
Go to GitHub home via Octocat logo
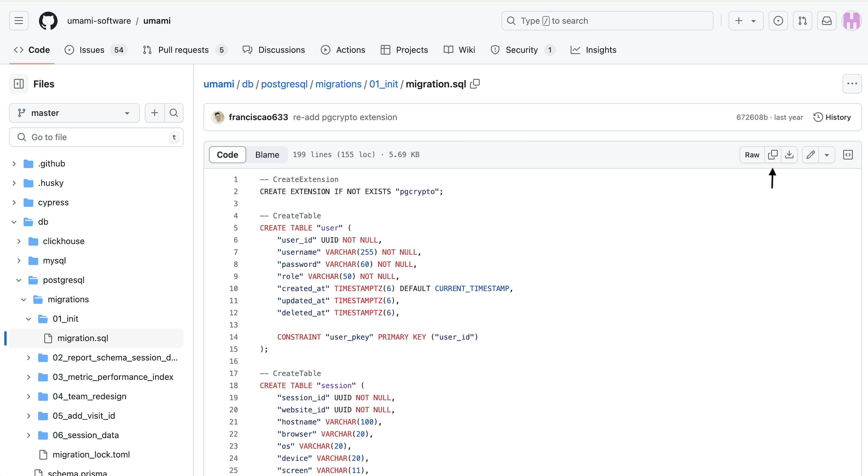click(48, 21)
